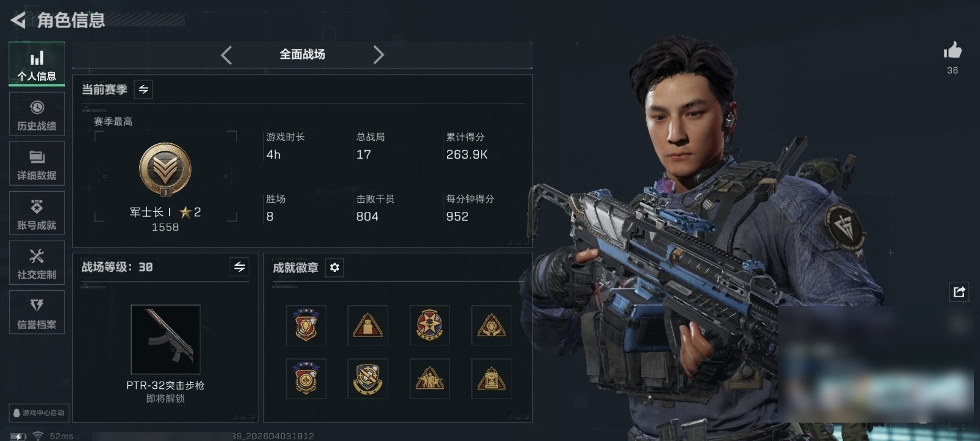Go back using the arrow beside 角色信息

click(x=18, y=20)
